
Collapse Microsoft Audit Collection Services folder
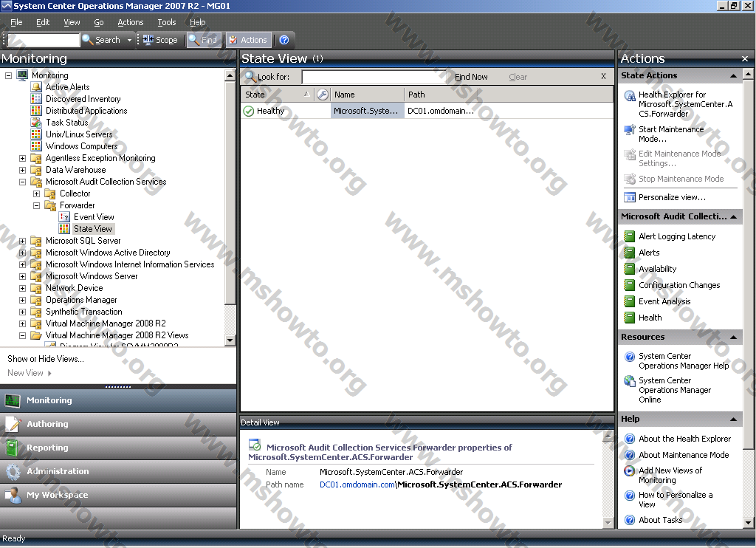pyautogui.click(x=23, y=182)
